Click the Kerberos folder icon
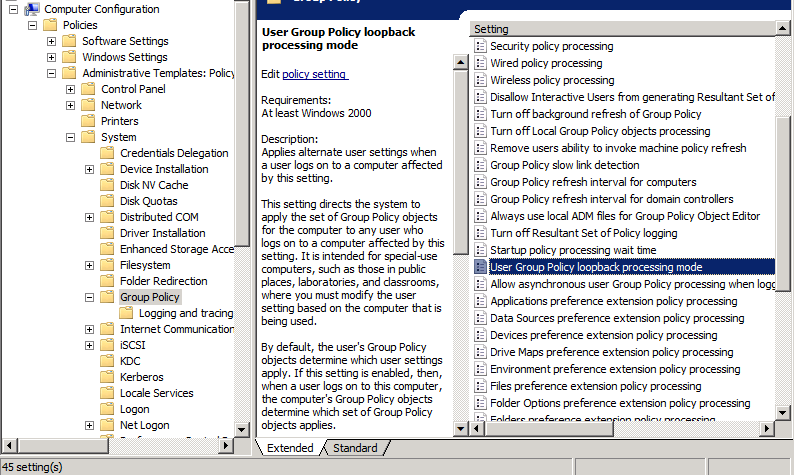This screenshot has width=794, height=475. pos(107,377)
